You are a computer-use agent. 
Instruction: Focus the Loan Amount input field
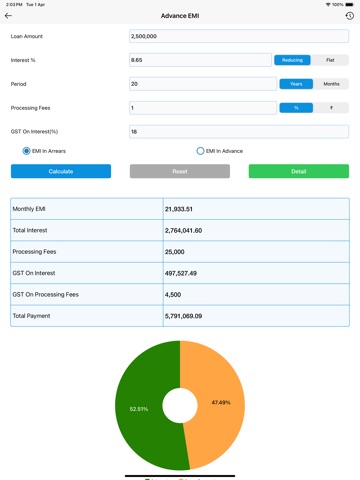click(x=239, y=36)
